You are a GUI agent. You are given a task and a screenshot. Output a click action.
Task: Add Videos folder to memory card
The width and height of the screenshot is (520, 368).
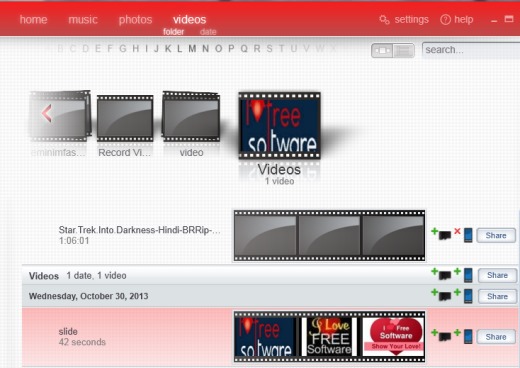pos(441,274)
